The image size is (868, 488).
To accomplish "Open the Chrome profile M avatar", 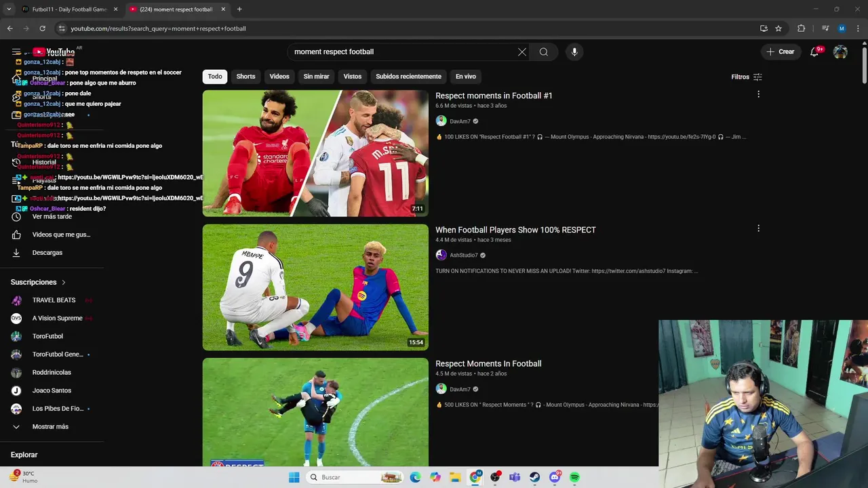I will coord(842,28).
